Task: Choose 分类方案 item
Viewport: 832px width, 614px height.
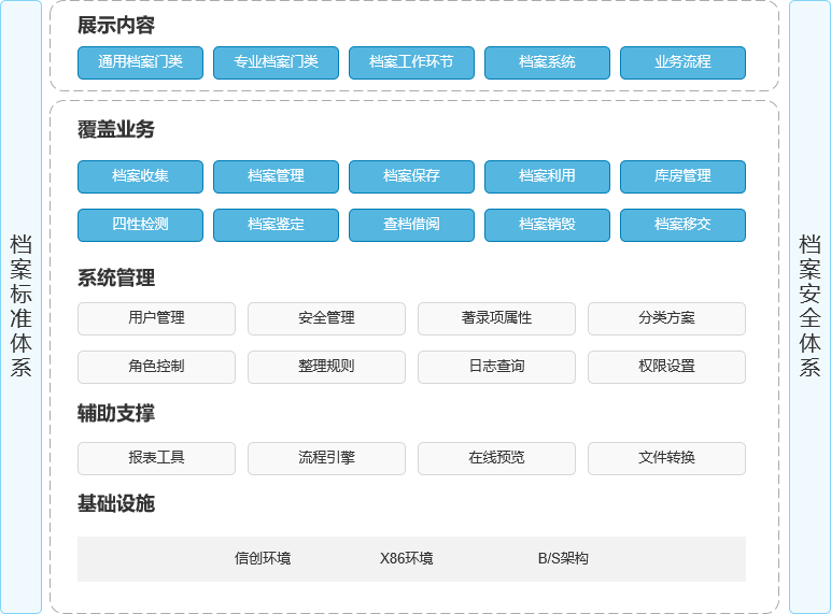Action: [666, 318]
